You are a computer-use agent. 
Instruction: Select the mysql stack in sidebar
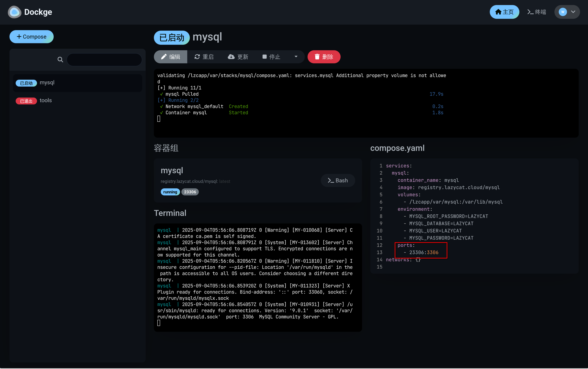click(x=77, y=83)
